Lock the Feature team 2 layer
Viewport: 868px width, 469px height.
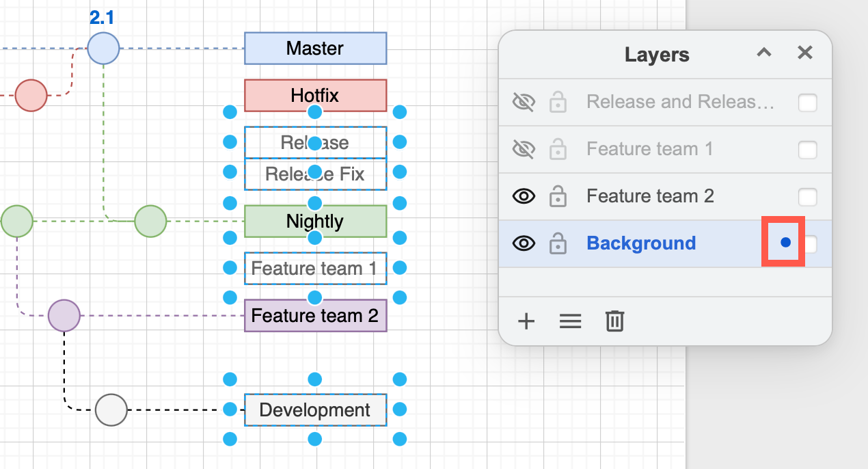558,196
